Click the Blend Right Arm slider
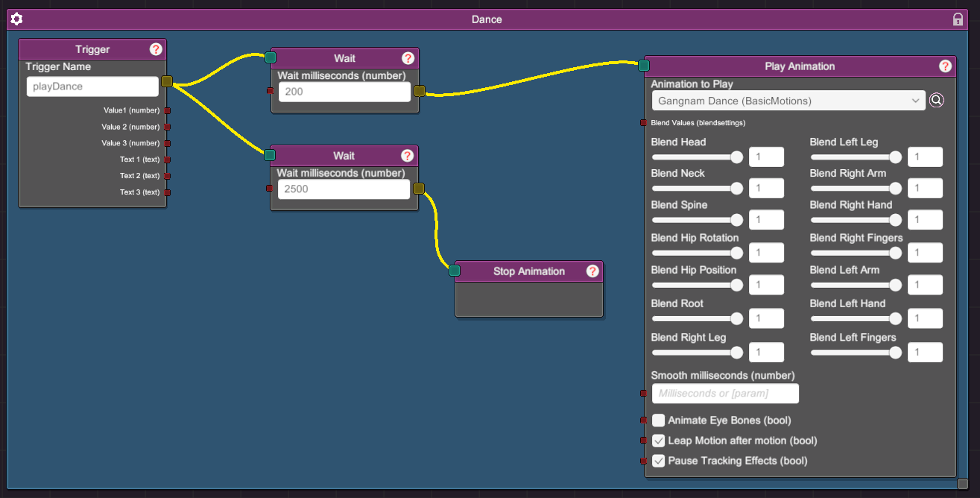 click(x=856, y=189)
